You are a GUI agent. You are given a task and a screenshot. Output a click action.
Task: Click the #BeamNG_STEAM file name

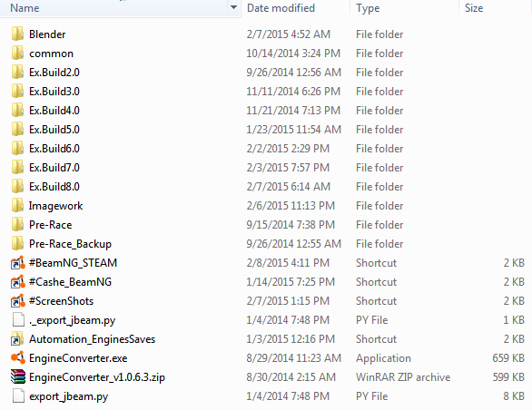tap(73, 263)
